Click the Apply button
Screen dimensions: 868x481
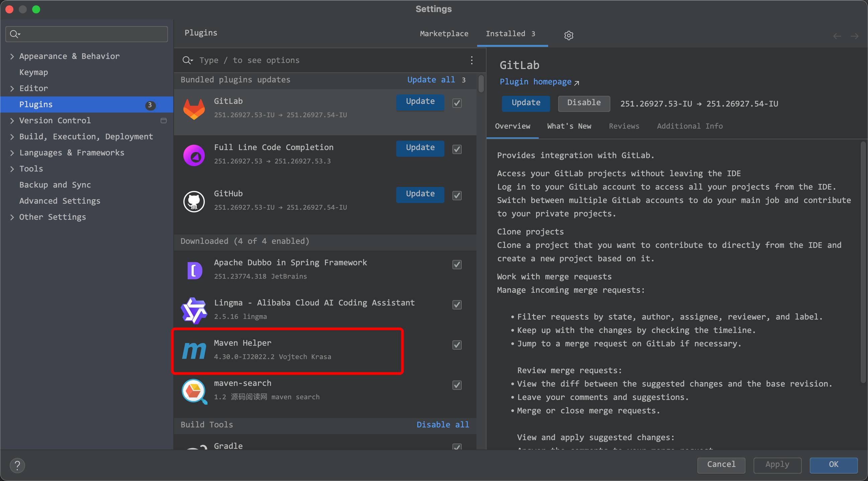pyautogui.click(x=777, y=465)
